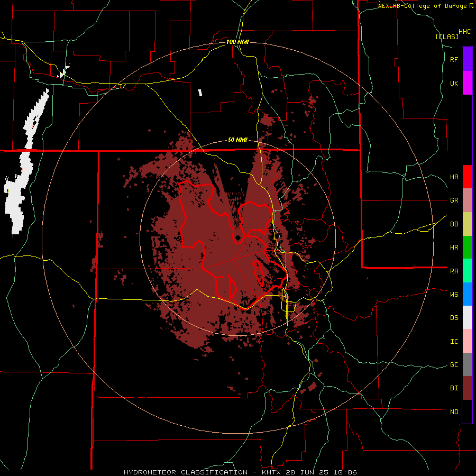Click the [CLAS] units label

coord(447,37)
